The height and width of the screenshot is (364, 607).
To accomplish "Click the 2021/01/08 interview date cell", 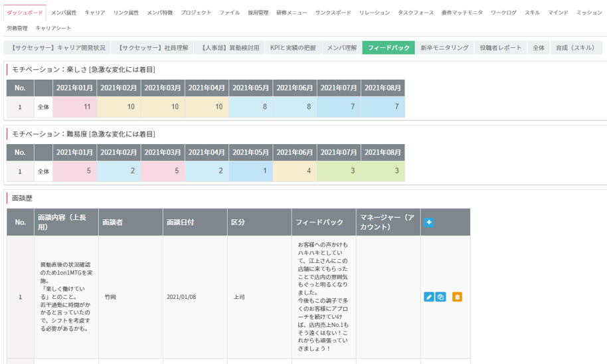I will click(x=181, y=297).
